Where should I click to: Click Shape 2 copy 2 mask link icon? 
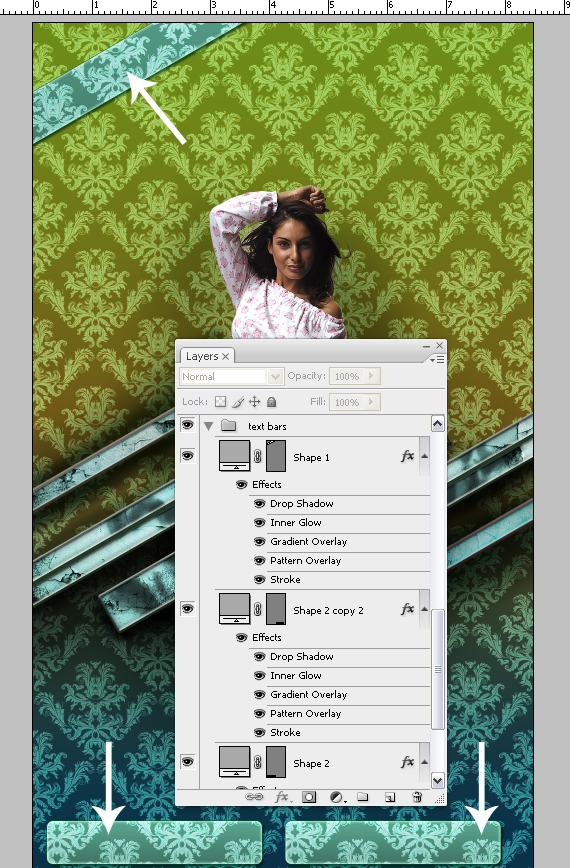pos(257,609)
